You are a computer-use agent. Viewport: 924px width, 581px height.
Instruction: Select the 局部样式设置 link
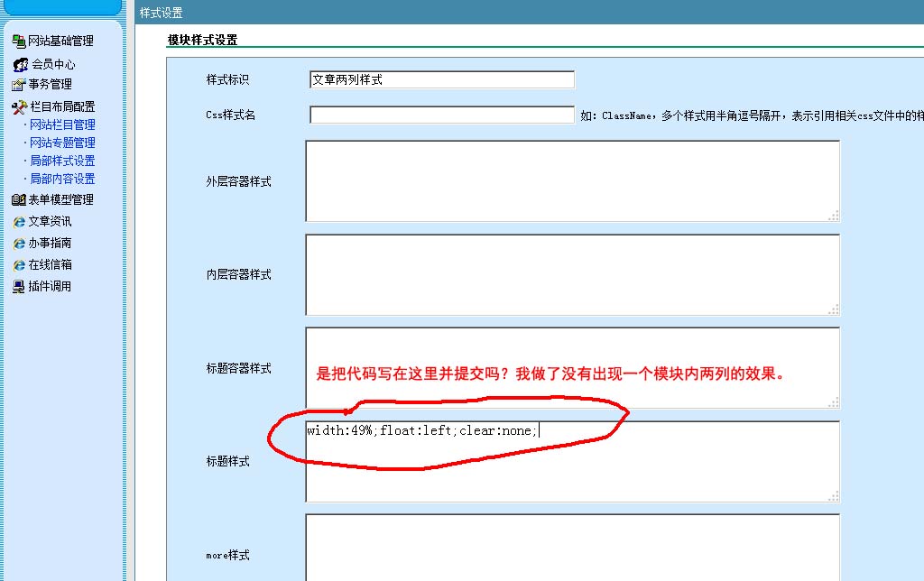pyautogui.click(x=62, y=161)
